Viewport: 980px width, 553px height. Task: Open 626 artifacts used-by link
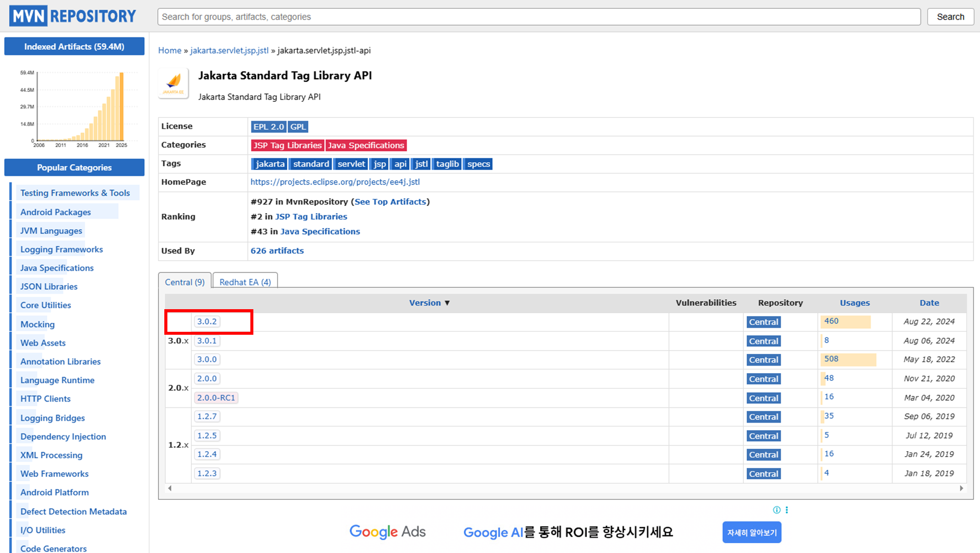click(x=277, y=251)
